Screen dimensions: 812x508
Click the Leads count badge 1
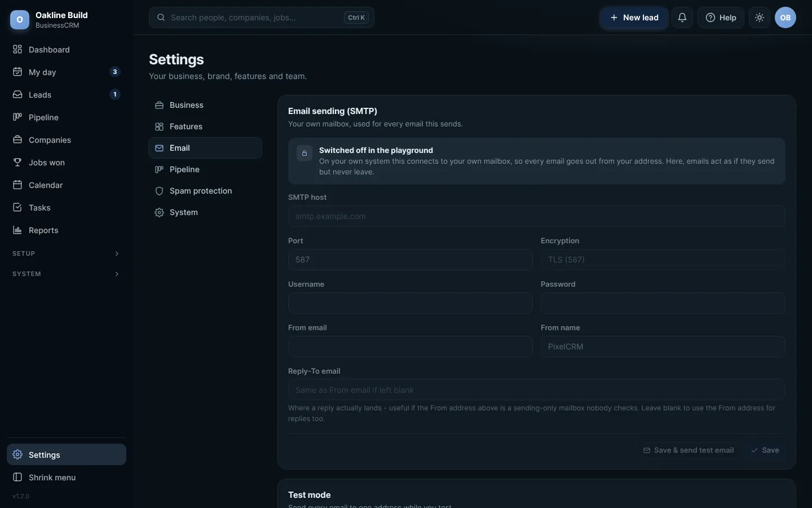coord(115,94)
